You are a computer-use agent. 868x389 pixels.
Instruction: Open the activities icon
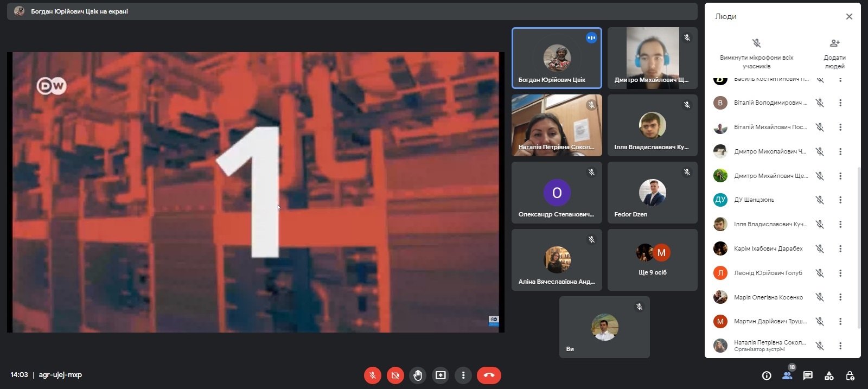pos(829,375)
